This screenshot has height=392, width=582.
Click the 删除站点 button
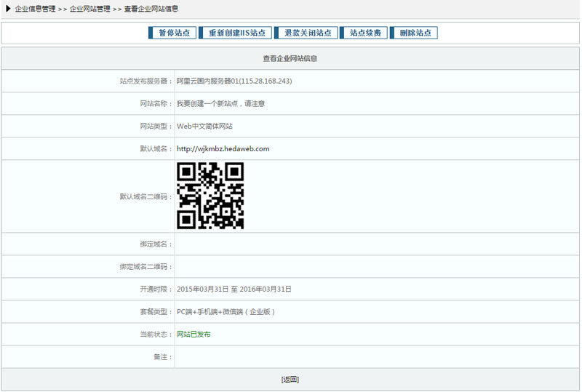[x=415, y=33]
